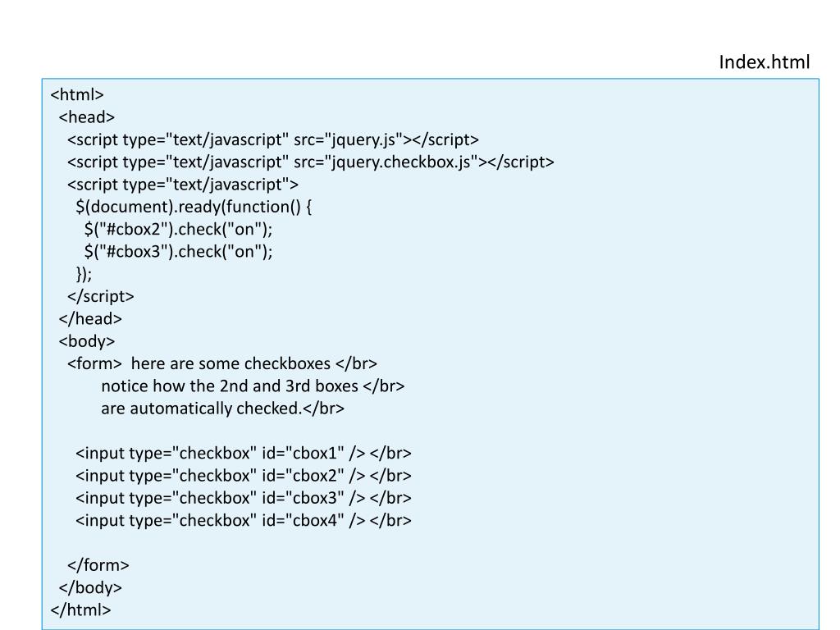
Task: Click the Index.html title text
Action: tap(764, 62)
